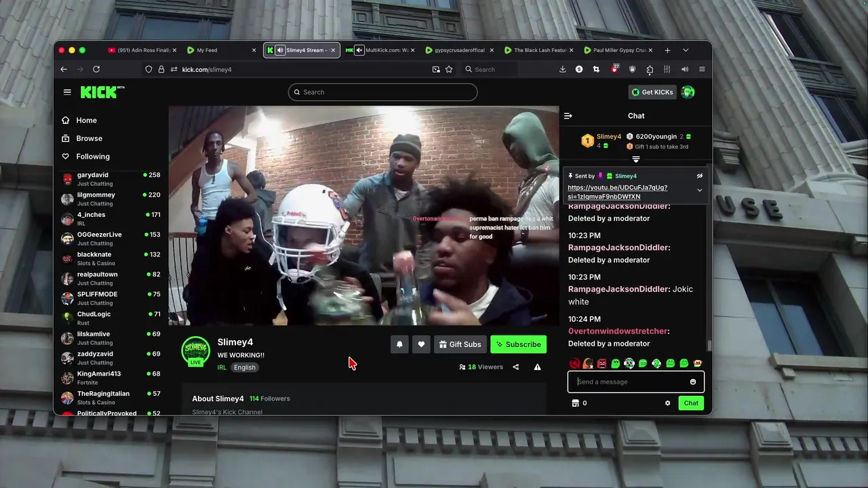Click username Overtonwindowstretcher in chat
This screenshot has width=868, height=488.
click(x=618, y=331)
